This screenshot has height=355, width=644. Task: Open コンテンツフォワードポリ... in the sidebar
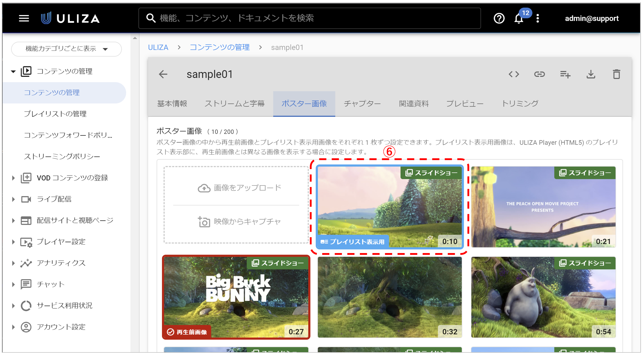coord(68,135)
